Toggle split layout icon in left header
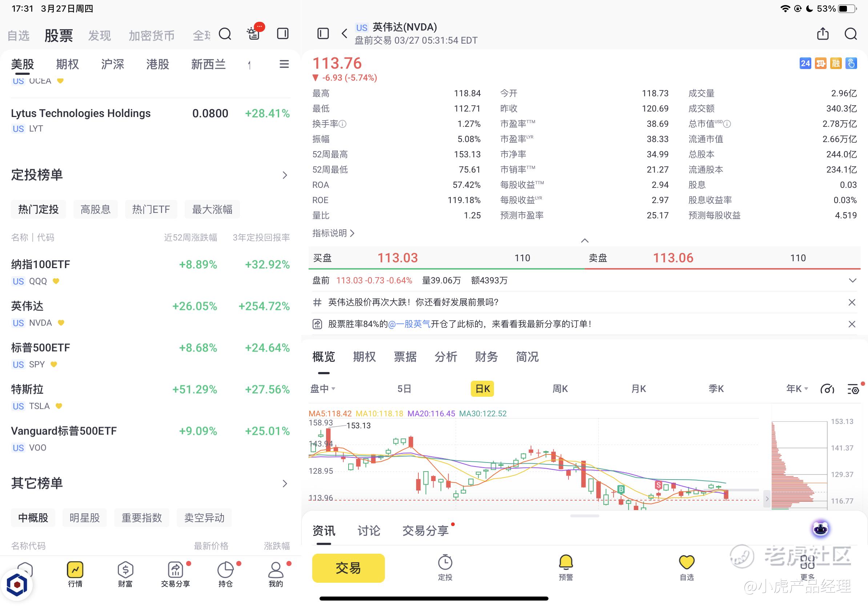The image size is (868, 606). [283, 34]
